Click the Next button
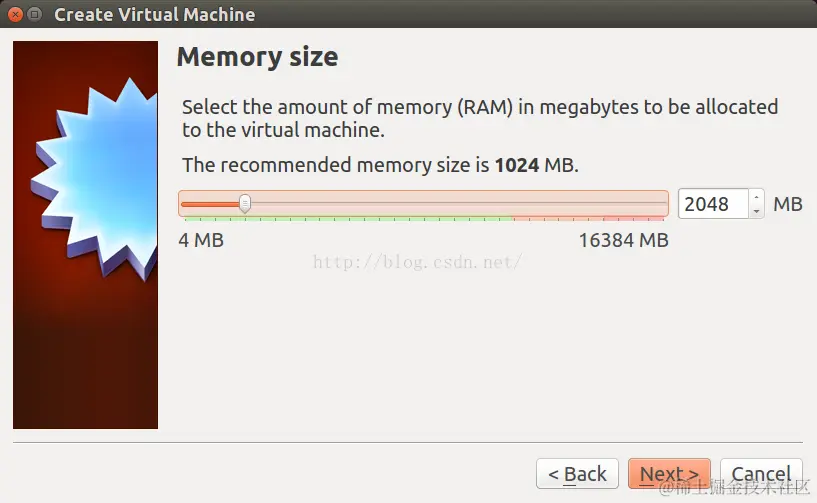The image size is (817, 503). tap(669, 474)
